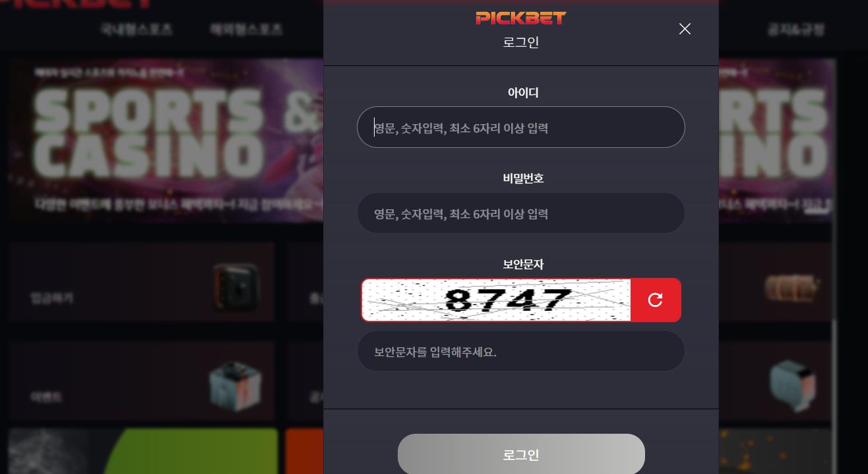Open the 해외형스포츠 menu item
868x474 pixels.
click(x=246, y=29)
